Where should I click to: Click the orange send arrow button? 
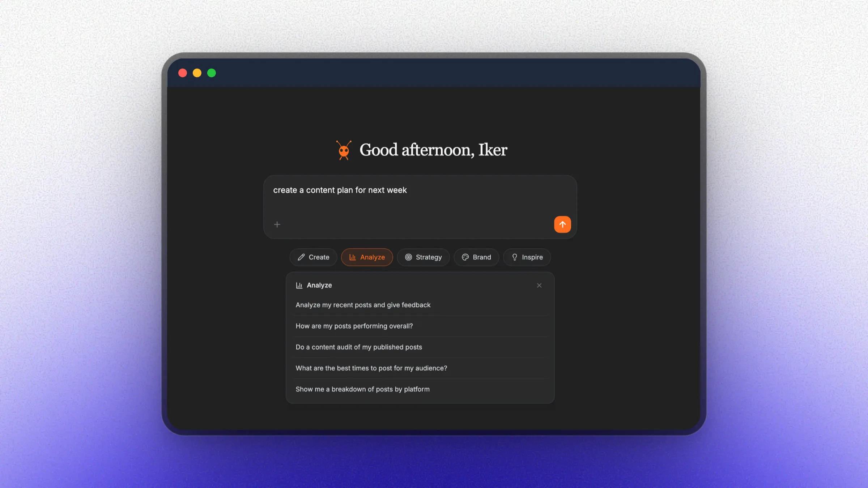[562, 224]
